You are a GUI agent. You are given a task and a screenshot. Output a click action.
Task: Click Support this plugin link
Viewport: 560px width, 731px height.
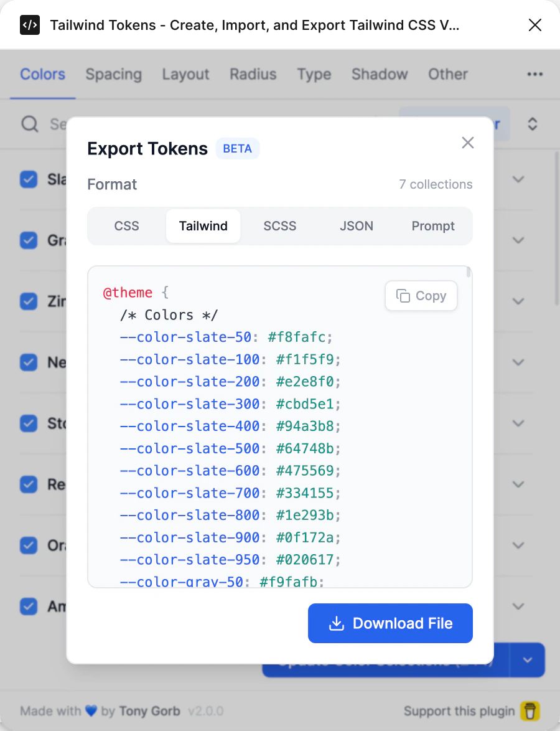click(459, 711)
